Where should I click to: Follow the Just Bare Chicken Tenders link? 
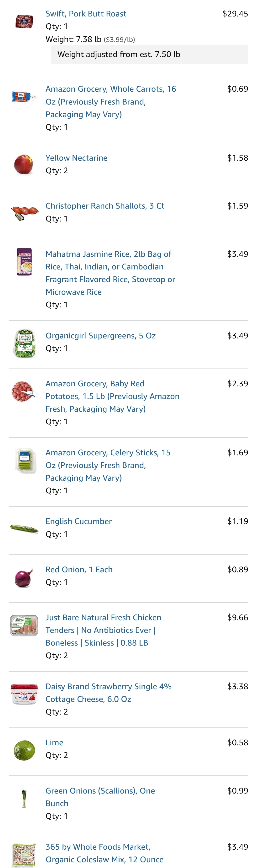tap(103, 630)
